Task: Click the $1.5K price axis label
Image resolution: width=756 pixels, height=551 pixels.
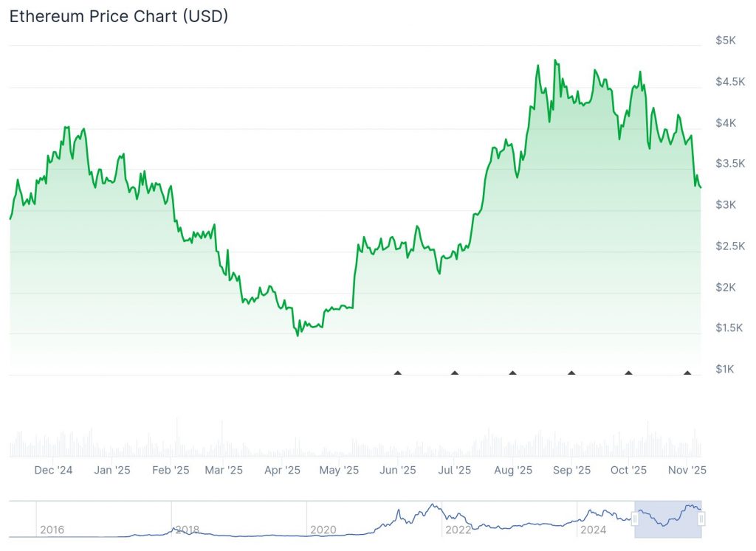Action: point(729,328)
